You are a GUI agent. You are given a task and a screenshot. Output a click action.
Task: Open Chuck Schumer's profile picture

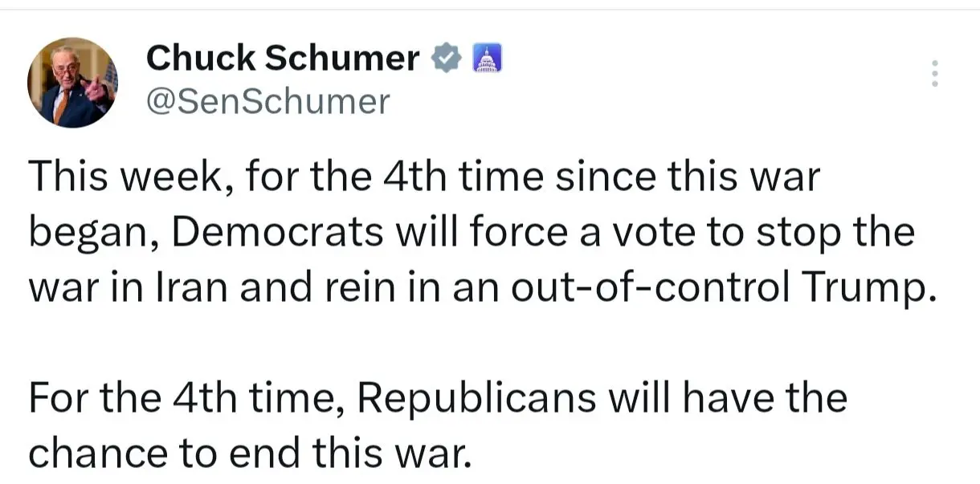(x=73, y=82)
